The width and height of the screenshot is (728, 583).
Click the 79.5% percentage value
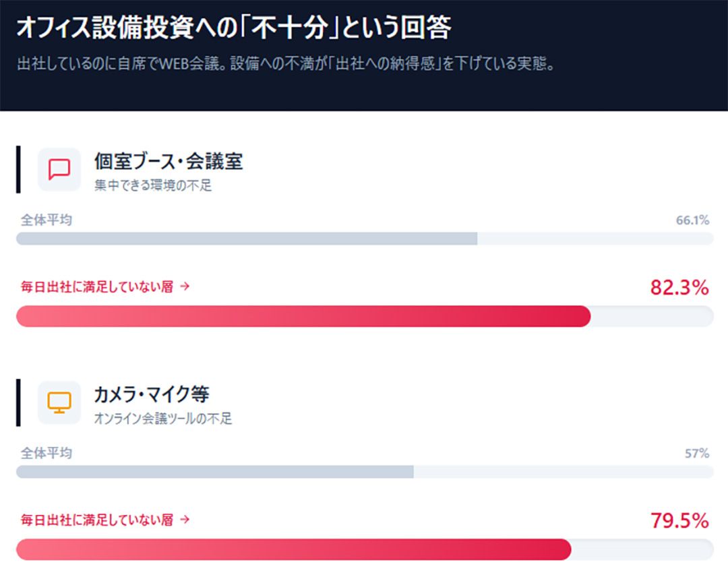[x=679, y=521]
